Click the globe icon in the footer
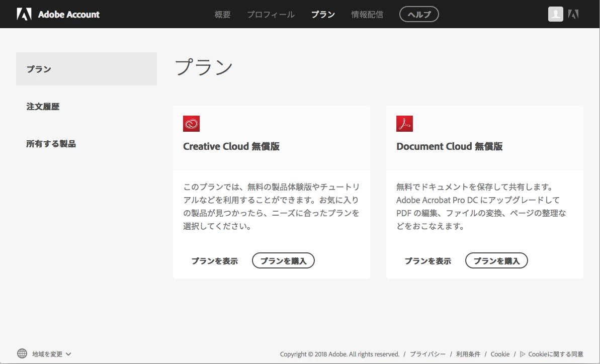Viewport: 600px width, 364px height. click(x=22, y=353)
